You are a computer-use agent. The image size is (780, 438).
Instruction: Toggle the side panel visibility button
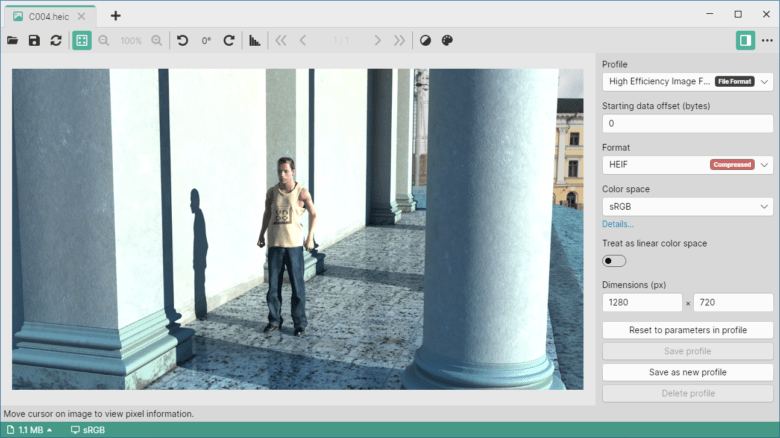745,40
